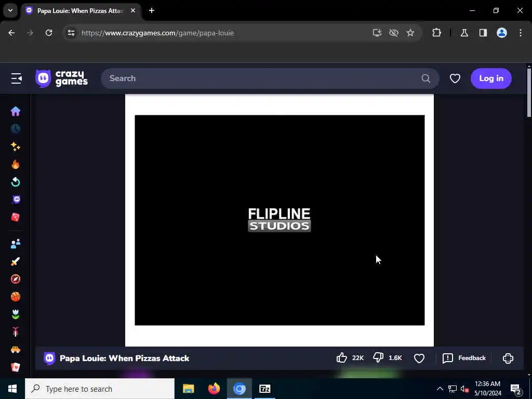The width and height of the screenshot is (532, 399).
Task: Click the page vertical scrollbar
Action: click(529, 93)
